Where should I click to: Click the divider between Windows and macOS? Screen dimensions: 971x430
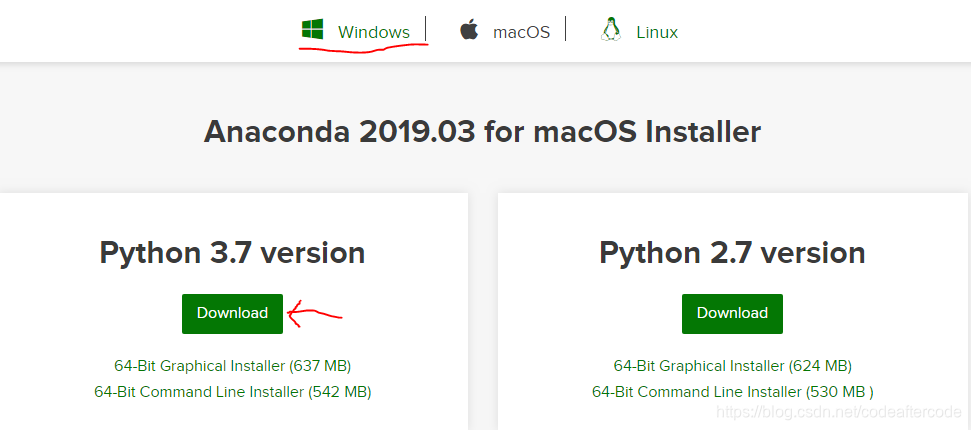427,29
